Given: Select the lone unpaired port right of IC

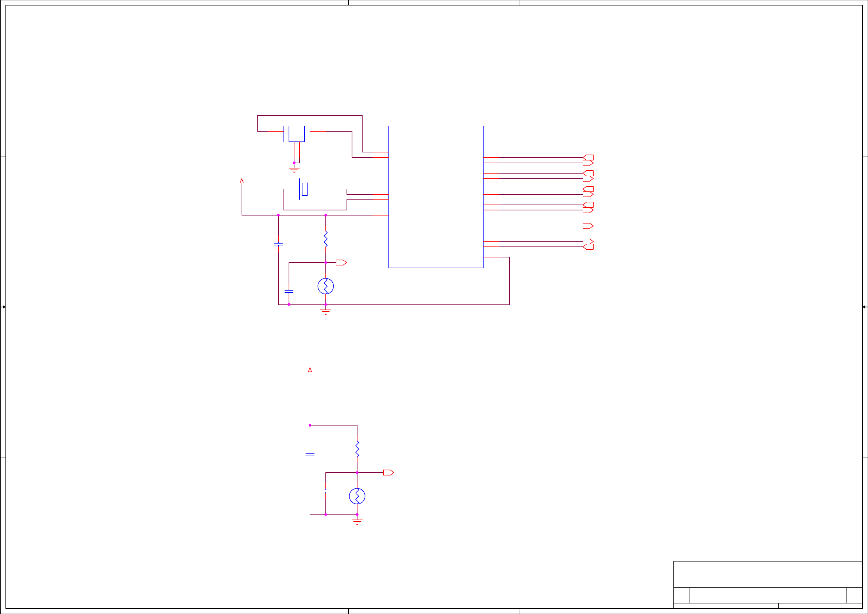Looking at the screenshot, I should pos(587,226).
